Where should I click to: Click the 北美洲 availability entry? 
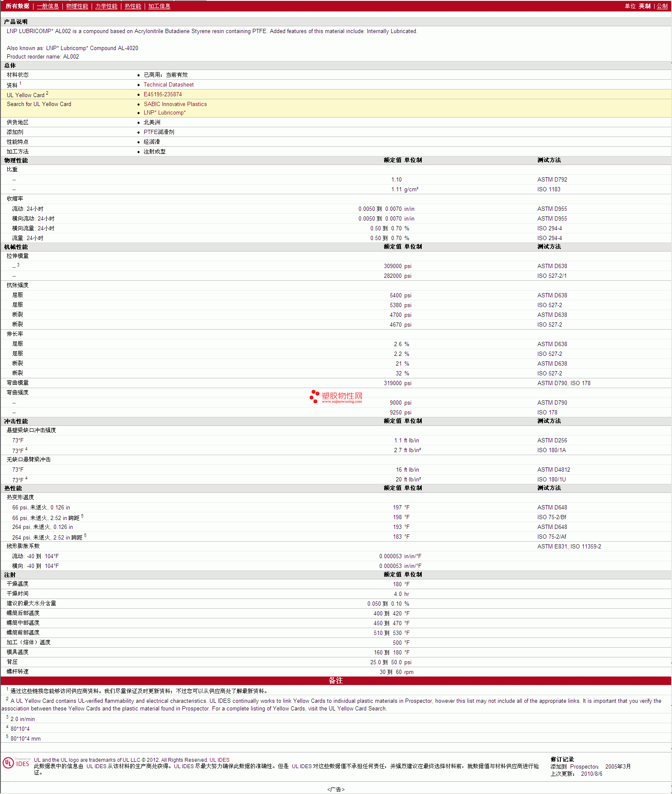(152, 123)
